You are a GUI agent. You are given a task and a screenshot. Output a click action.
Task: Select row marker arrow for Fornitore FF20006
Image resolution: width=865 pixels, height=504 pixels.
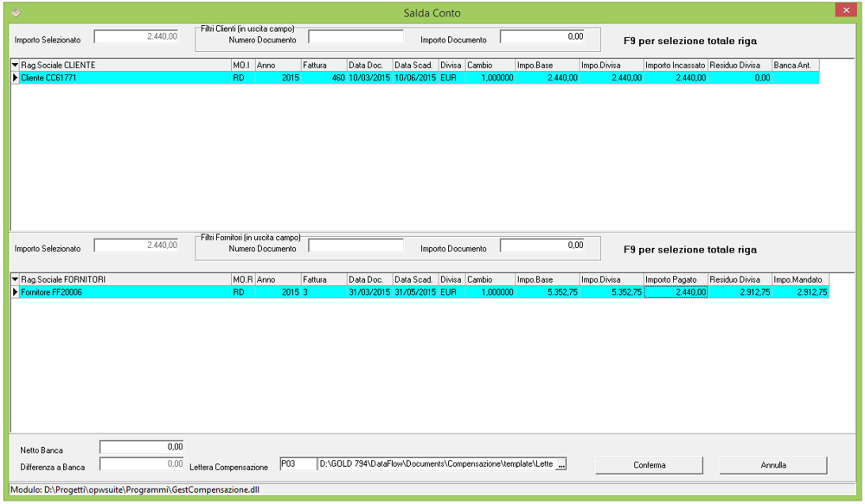click(x=15, y=292)
